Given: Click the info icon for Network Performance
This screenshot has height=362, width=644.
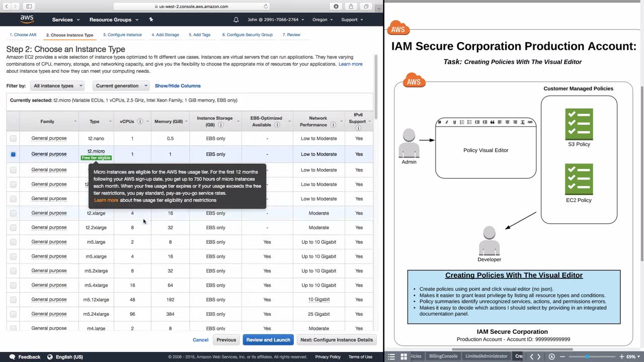Looking at the screenshot, I should point(333,125).
